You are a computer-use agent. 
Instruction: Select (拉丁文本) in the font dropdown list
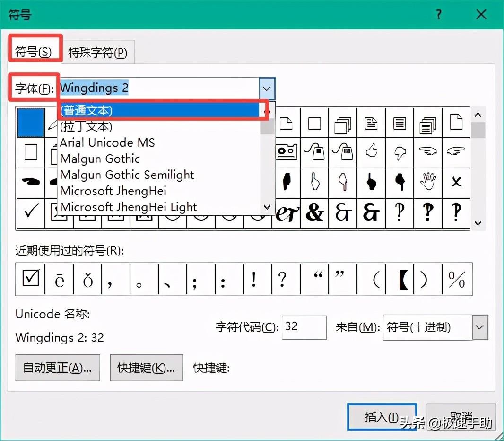click(x=86, y=126)
